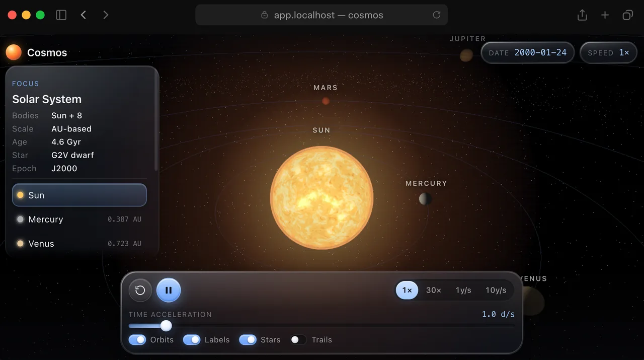Select Sun in the bodies list
This screenshot has width=644, height=360.
tap(79, 195)
